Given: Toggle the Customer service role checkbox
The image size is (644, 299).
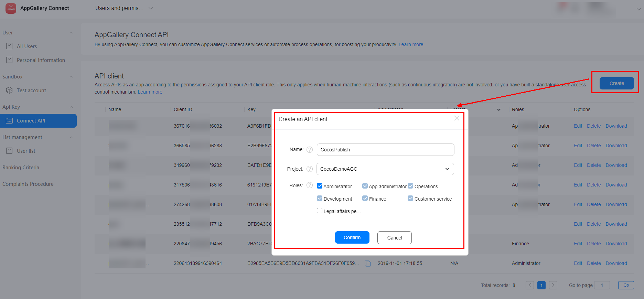Looking at the screenshot, I should pos(410,198).
